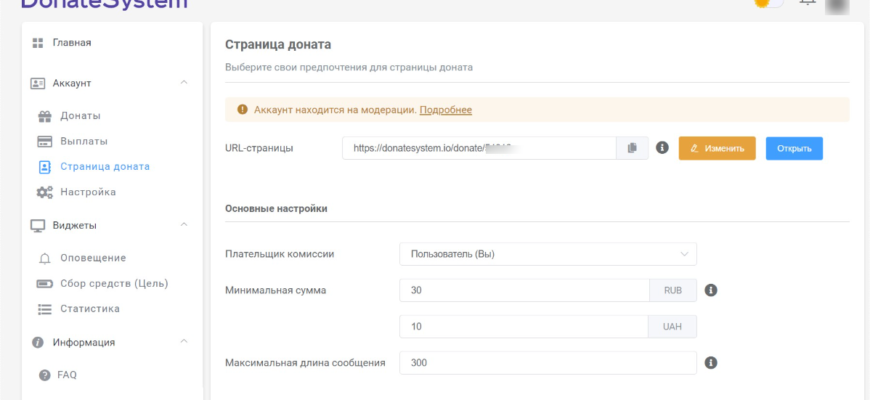The image size is (870, 400).
Task: Click the Главная grid icon
Action: [38, 43]
